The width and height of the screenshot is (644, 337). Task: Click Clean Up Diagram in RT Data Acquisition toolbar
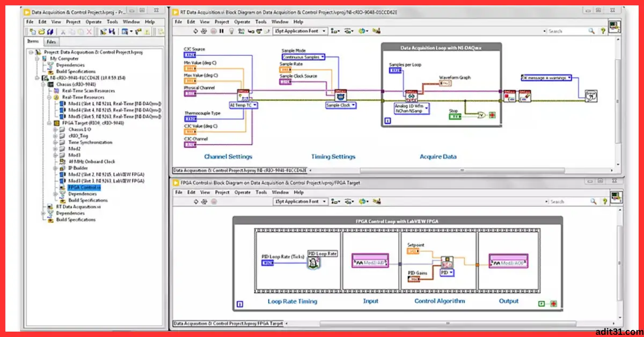[376, 31]
